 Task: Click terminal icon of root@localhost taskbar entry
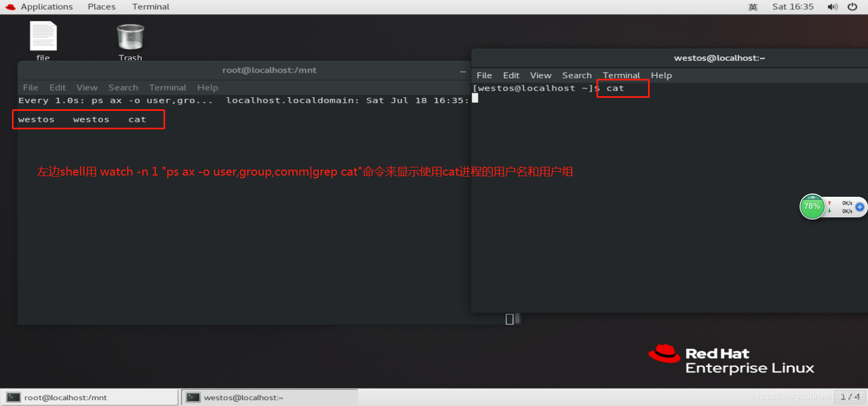click(14, 397)
